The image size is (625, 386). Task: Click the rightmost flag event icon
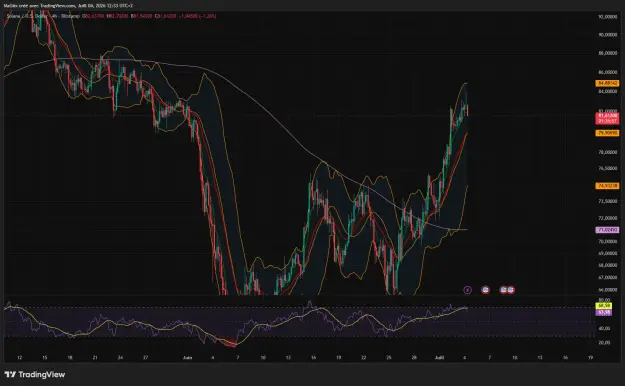click(x=511, y=290)
